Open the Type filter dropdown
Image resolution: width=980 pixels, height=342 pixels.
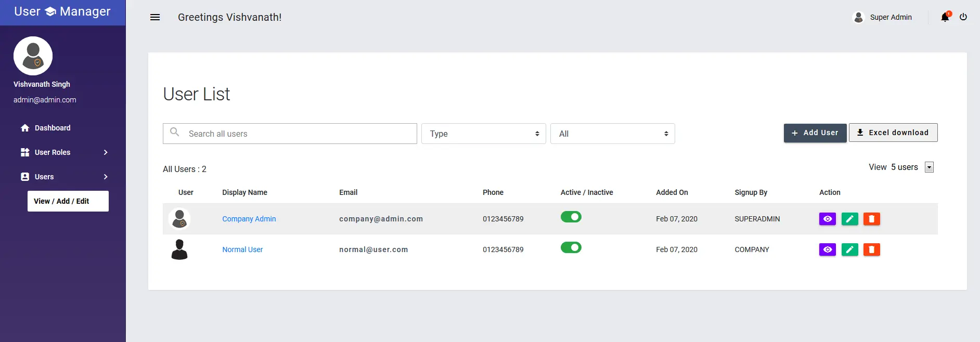click(483, 134)
